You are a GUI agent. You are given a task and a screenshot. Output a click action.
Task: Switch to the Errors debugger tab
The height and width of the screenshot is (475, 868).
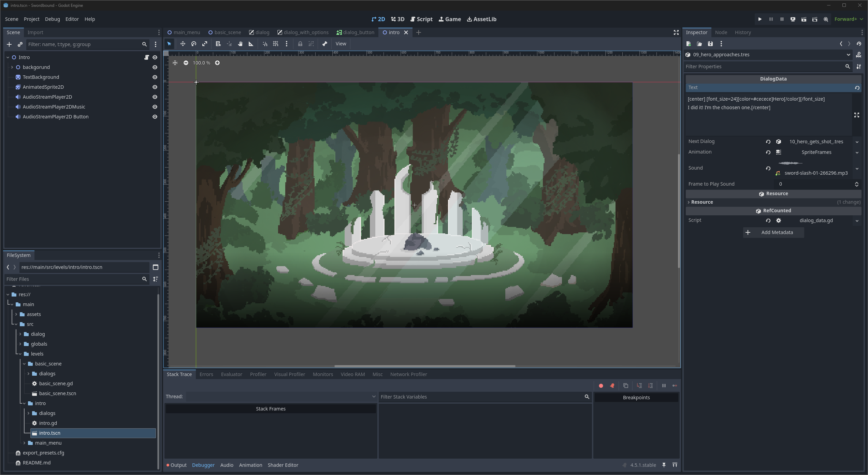pyautogui.click(x=206, y=374)
